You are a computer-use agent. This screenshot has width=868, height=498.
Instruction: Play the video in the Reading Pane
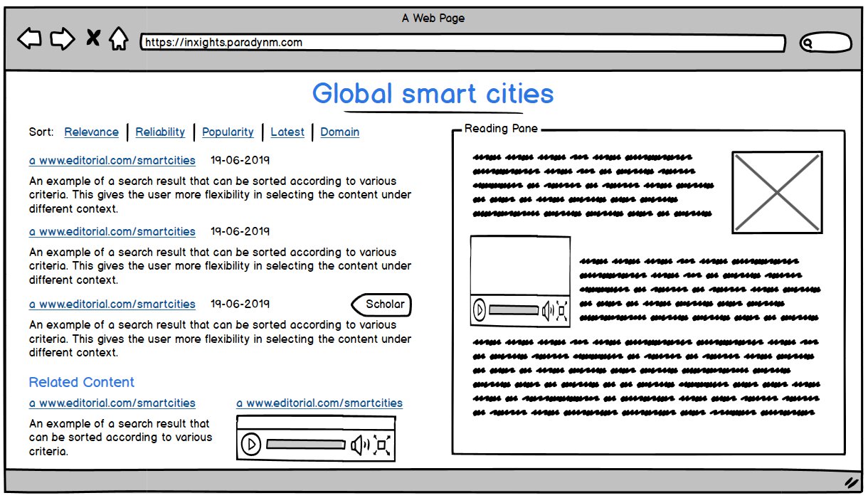coord(480,310)
